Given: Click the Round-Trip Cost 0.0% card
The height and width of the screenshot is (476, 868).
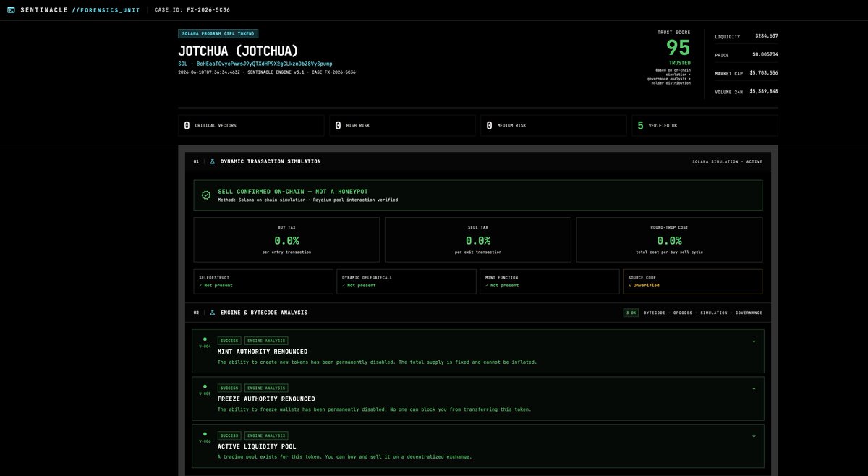Looking at the screenshot, I should [x=669, y=239].
